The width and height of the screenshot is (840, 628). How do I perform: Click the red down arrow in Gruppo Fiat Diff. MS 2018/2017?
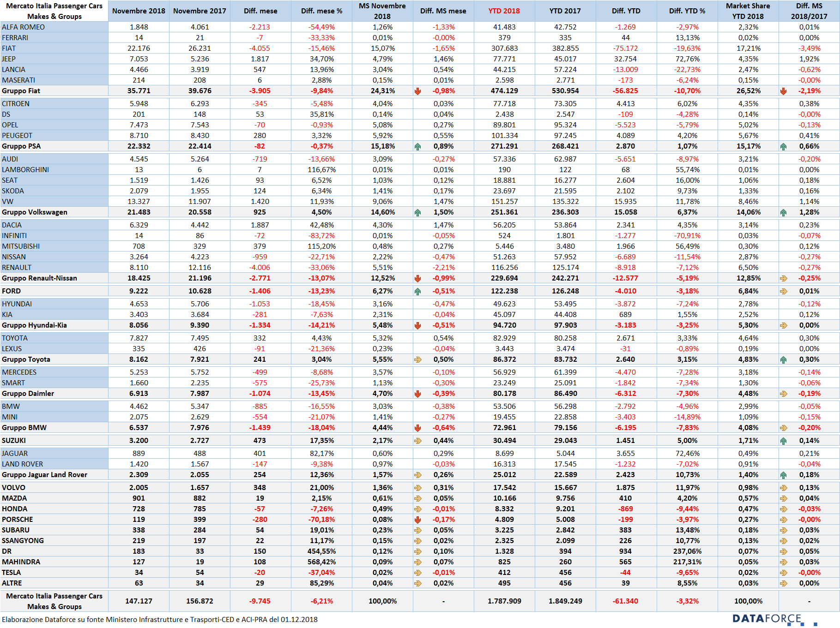point(783,91)
